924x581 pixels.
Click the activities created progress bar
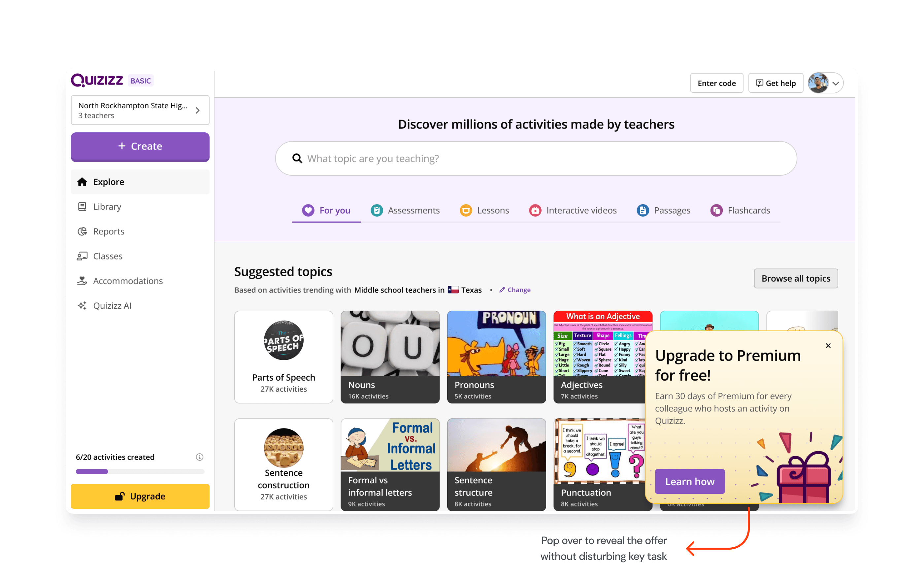tap(140, 471)
